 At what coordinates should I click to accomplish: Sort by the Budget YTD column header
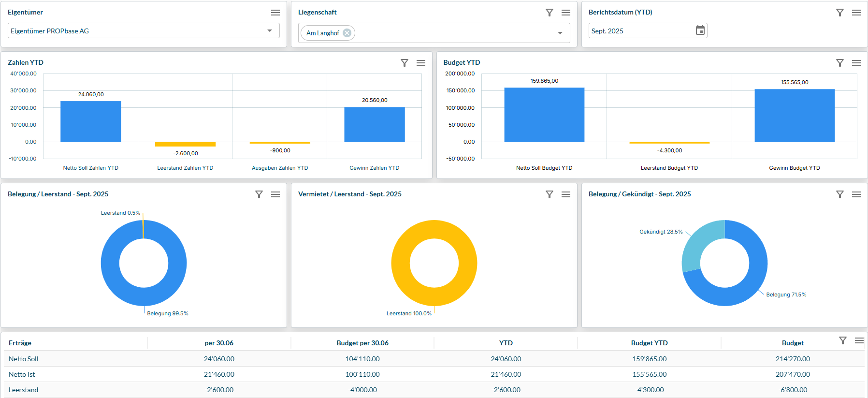click(649, 343)
